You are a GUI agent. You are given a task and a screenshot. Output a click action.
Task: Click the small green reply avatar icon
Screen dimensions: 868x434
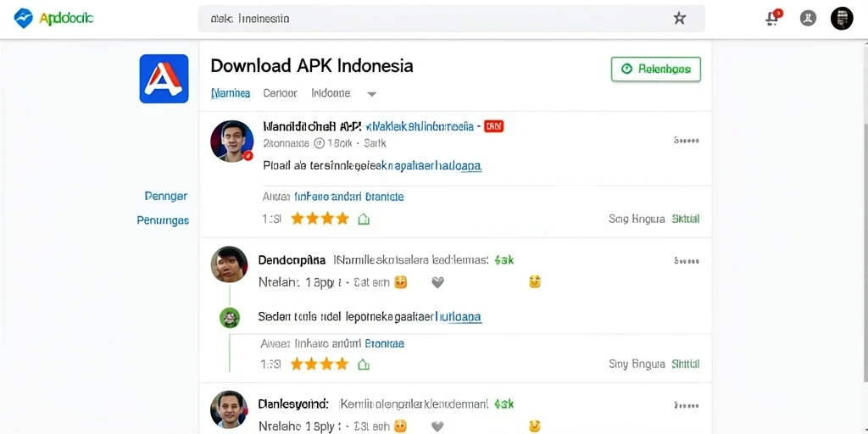(229, 318)
